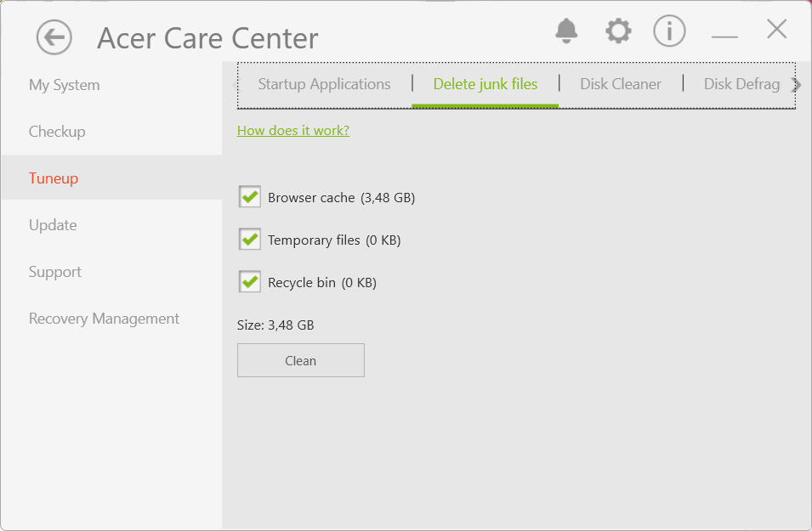812x531 pixels.
Task: Open the 'How does it work?' link
Action: (293, 130)
